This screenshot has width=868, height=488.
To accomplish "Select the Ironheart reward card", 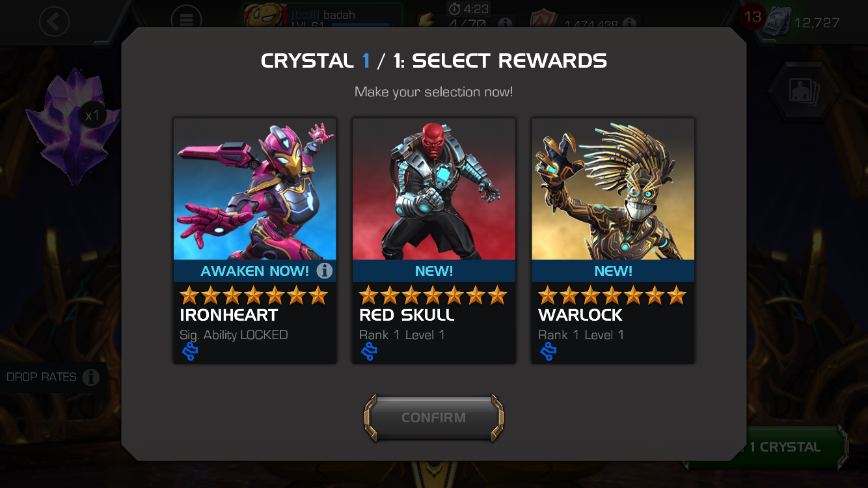I will (x=255, y=240).
